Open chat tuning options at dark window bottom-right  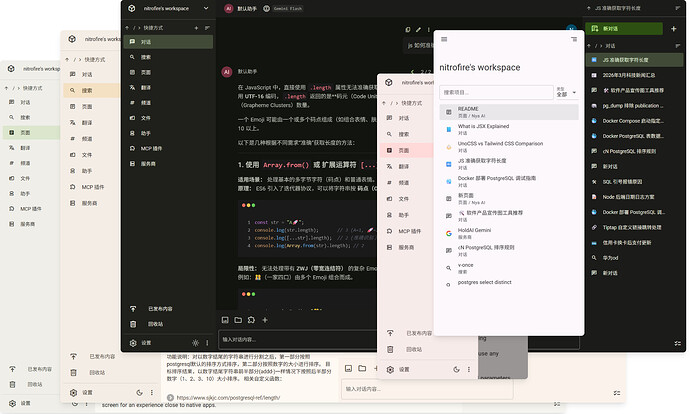pyautogui.click(x=678, y=343)
